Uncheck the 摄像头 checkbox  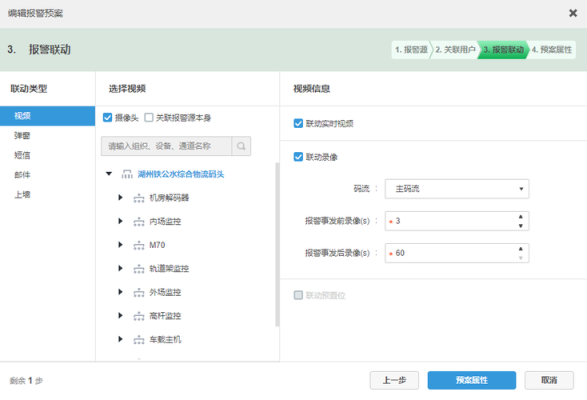click(x=107, y=118)
